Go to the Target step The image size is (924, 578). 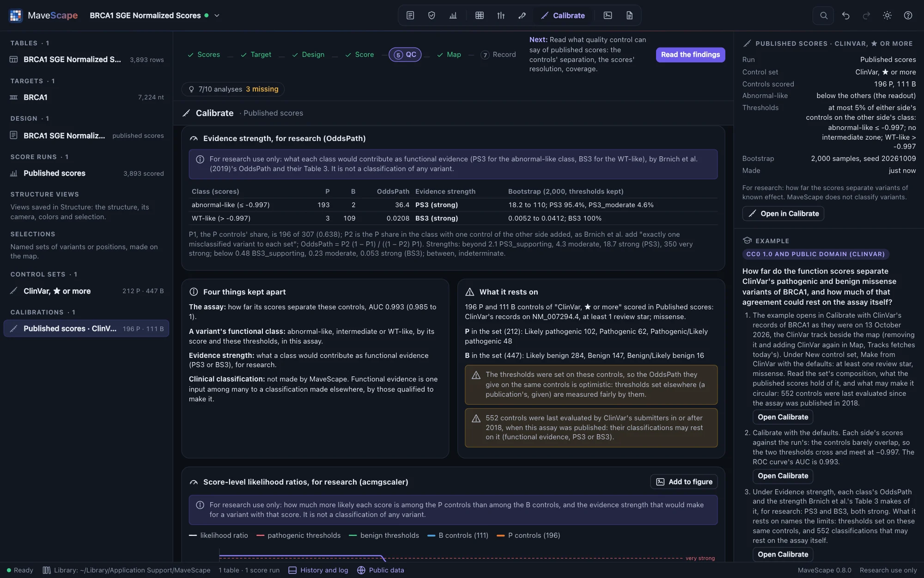256,55
